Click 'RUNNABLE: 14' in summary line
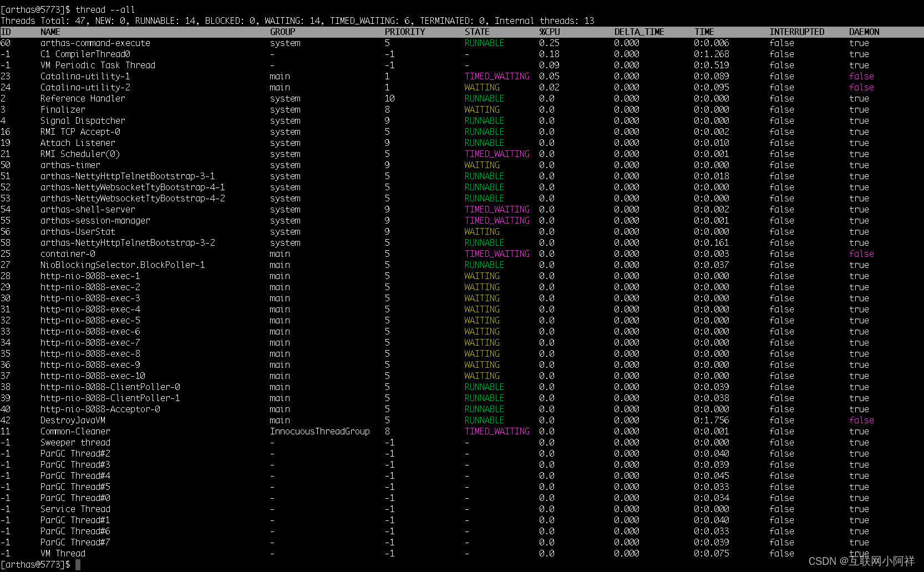 click(165, 21)
